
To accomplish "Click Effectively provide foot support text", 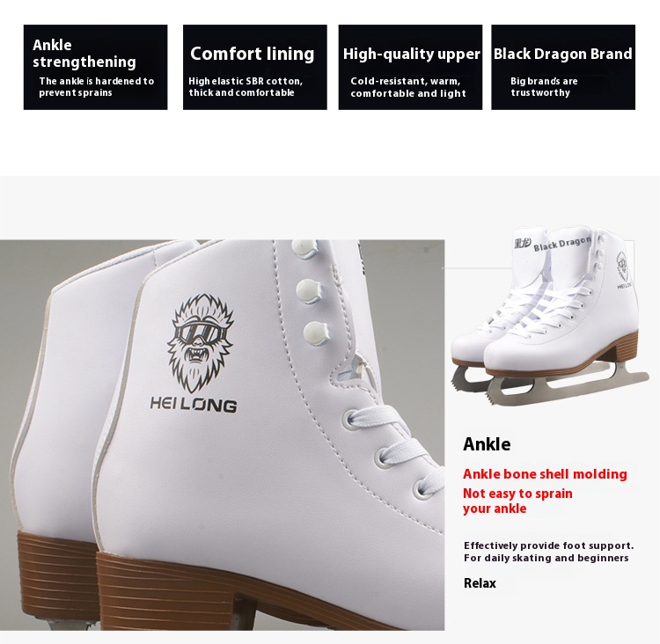I will pos(549,546).
